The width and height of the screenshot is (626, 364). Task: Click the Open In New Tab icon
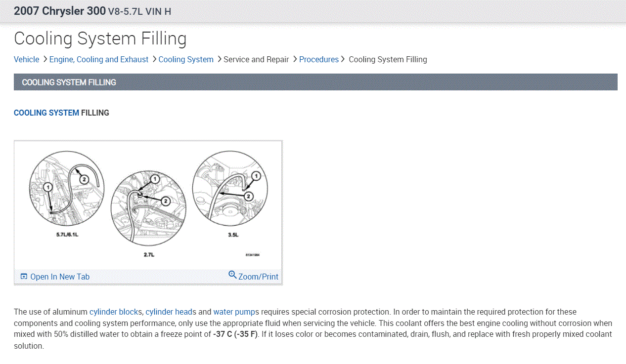pyautogui.click(x=24, y=277)
